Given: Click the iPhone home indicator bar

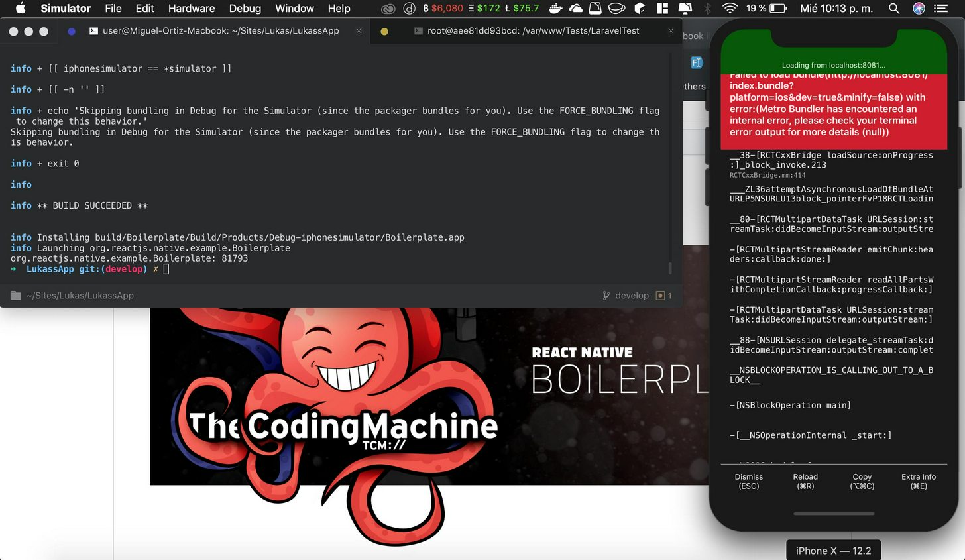Looking at the screenshot, I should 834,514.
